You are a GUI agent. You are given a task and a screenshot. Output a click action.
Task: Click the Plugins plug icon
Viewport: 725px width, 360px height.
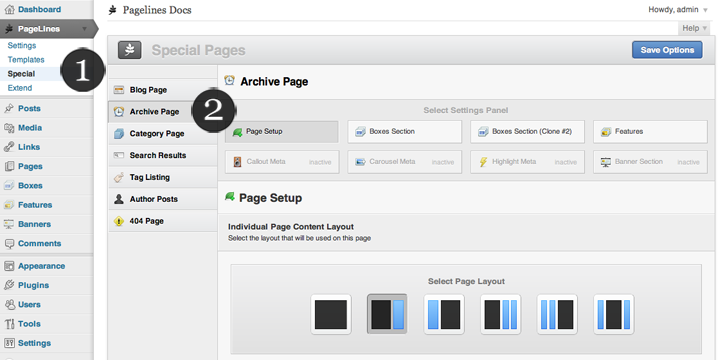pos(9,285)
